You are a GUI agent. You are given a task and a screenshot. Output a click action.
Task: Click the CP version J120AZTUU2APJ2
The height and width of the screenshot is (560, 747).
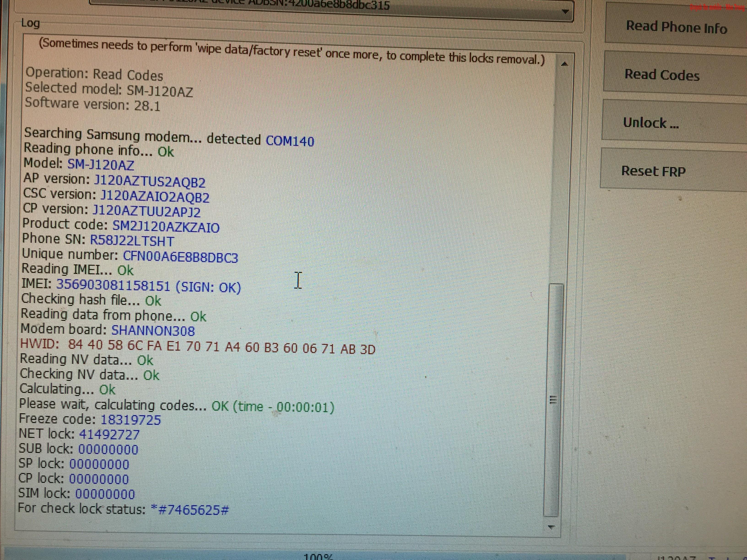tap(146, 211)
